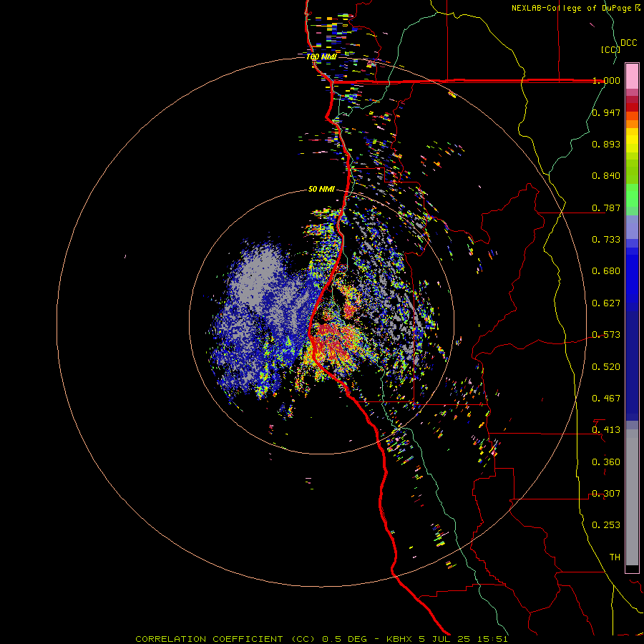Click the DCC label above the color bar
The width and height of the screenshot is (644, 644).
click(x=628, y=43)
